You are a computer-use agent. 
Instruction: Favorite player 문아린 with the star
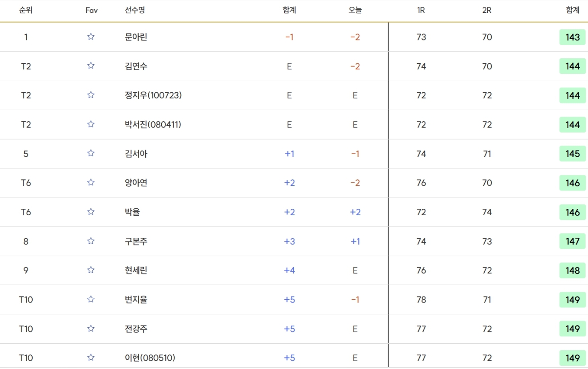click(91, 37)
